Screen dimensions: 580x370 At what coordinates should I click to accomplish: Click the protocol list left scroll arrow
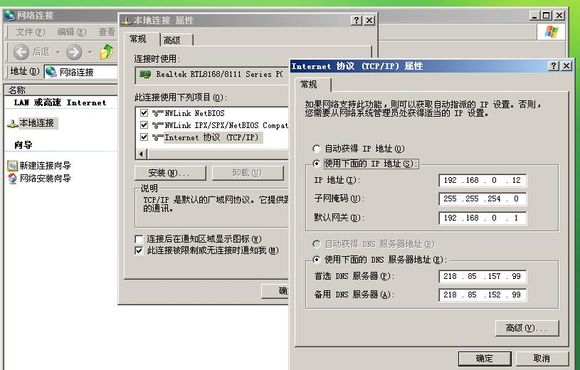tap(141, 154)
